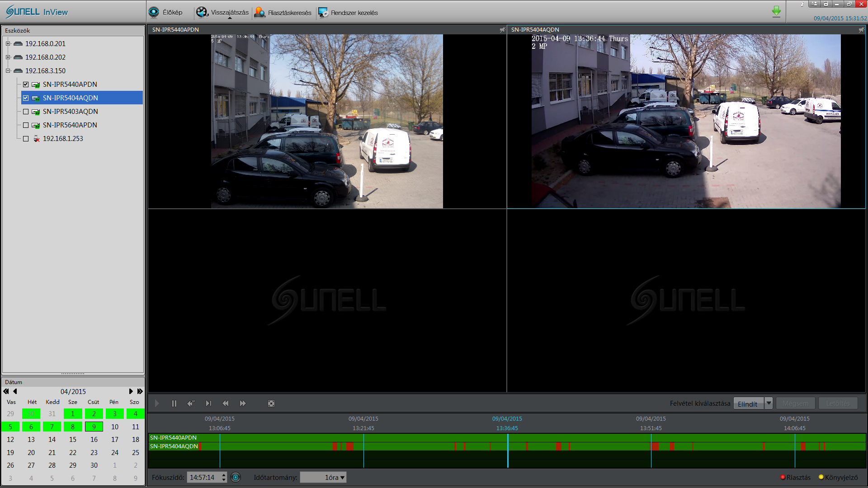This screenshot has height=488, width=868.
Task: Click the switch user icon
Action: tap(815, 4)
